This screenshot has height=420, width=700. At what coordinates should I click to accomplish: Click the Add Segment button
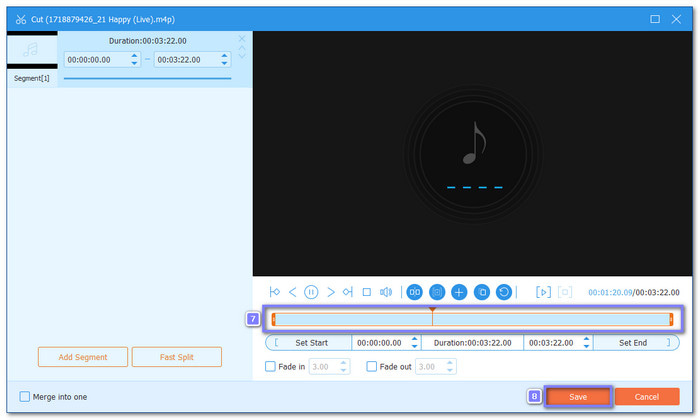tap(83, 357)
